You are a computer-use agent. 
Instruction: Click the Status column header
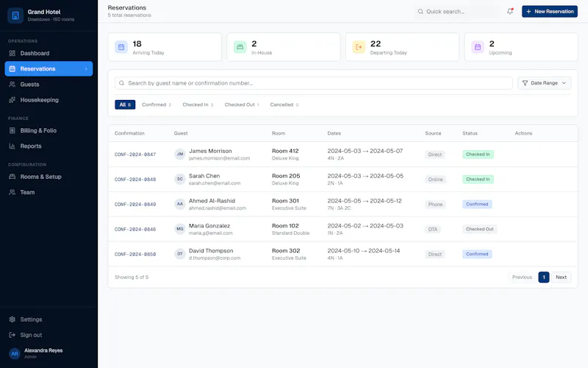[x=470, y=133]
